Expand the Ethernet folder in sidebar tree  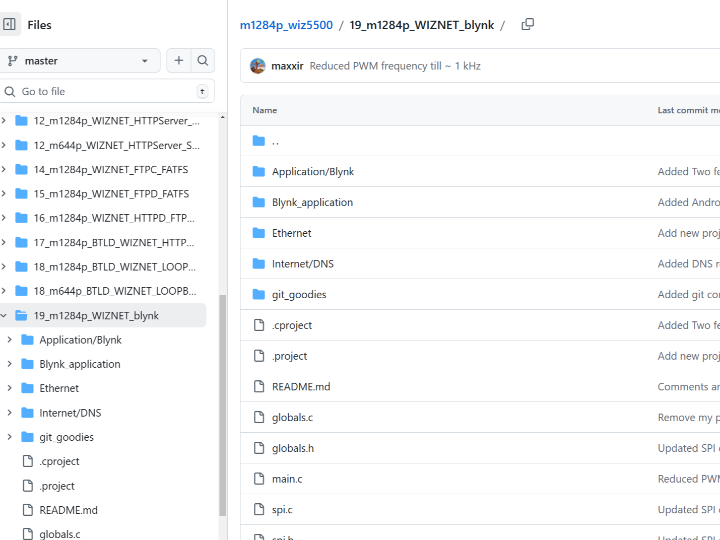(x=10, y=388)
